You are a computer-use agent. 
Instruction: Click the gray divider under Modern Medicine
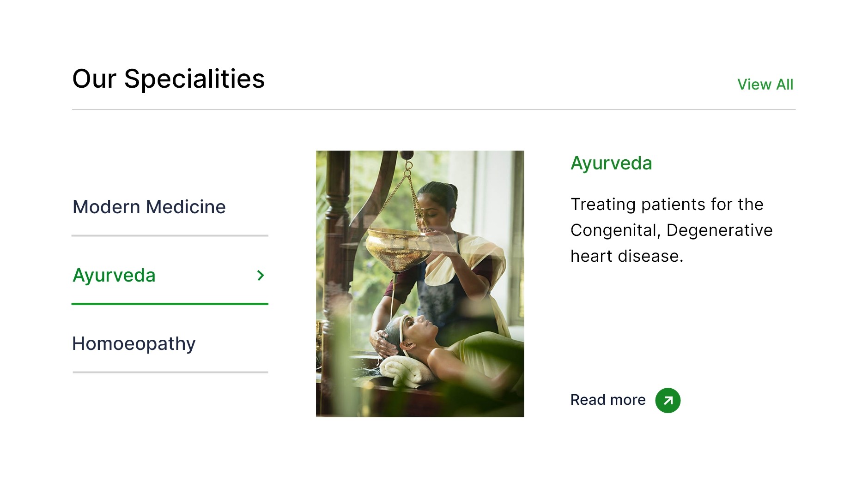pyautogui.click(x=170, y=235)
